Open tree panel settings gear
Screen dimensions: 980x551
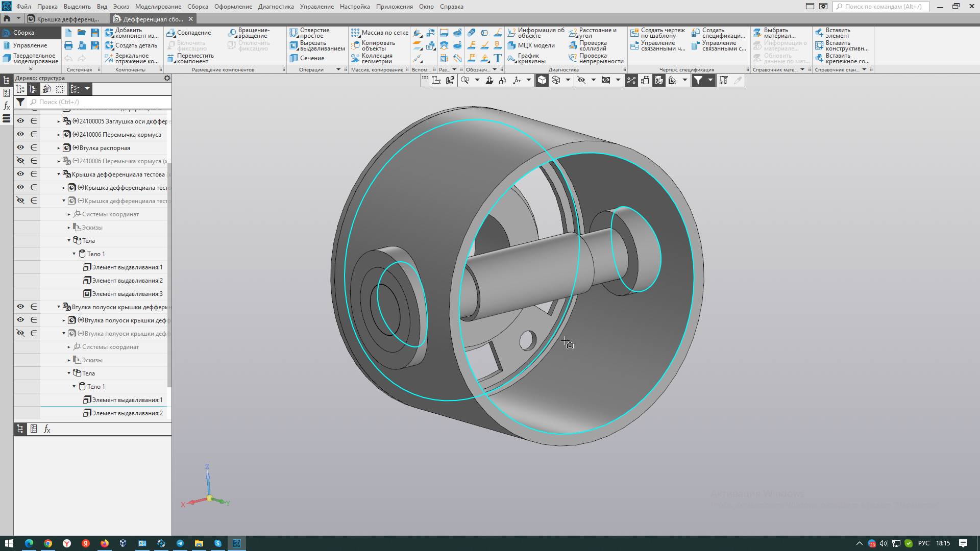[167, 78]
